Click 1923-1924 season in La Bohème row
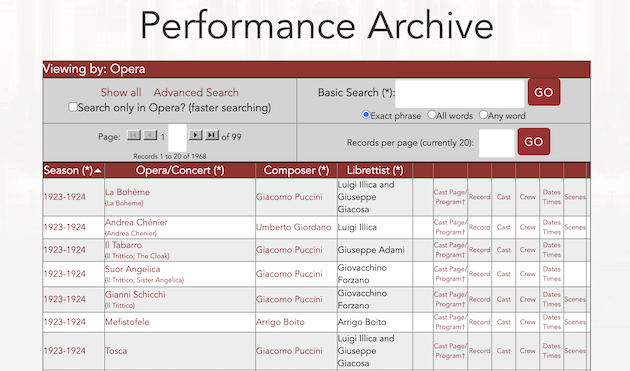The image size is (630, 371). [65, 197]
